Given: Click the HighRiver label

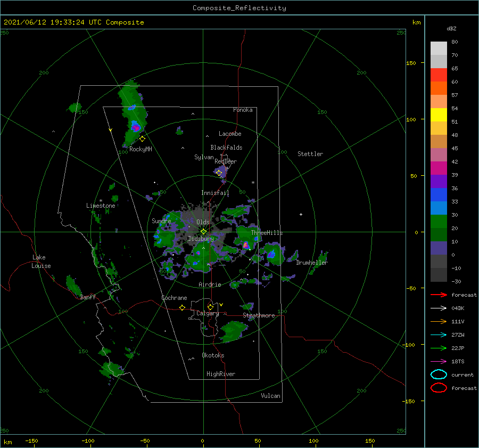Looking at the screenshot, I should tap(221, 374).
